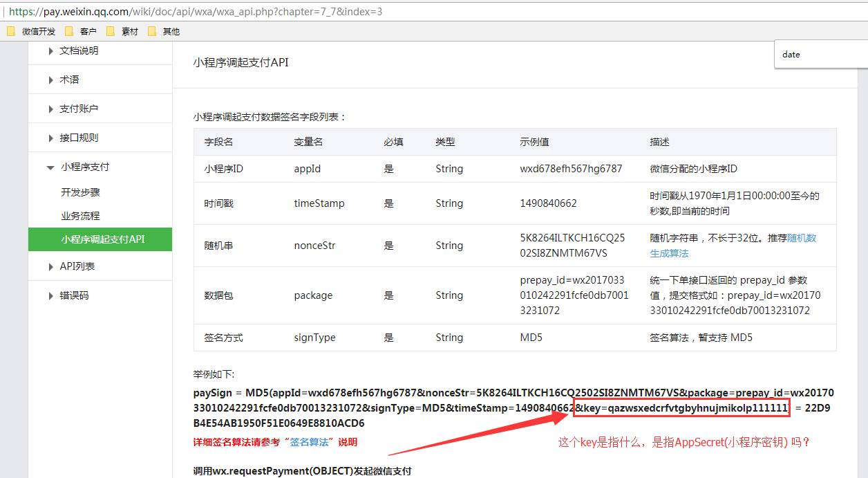Click the nonceStr variable name cell

[x=314, y=246]
